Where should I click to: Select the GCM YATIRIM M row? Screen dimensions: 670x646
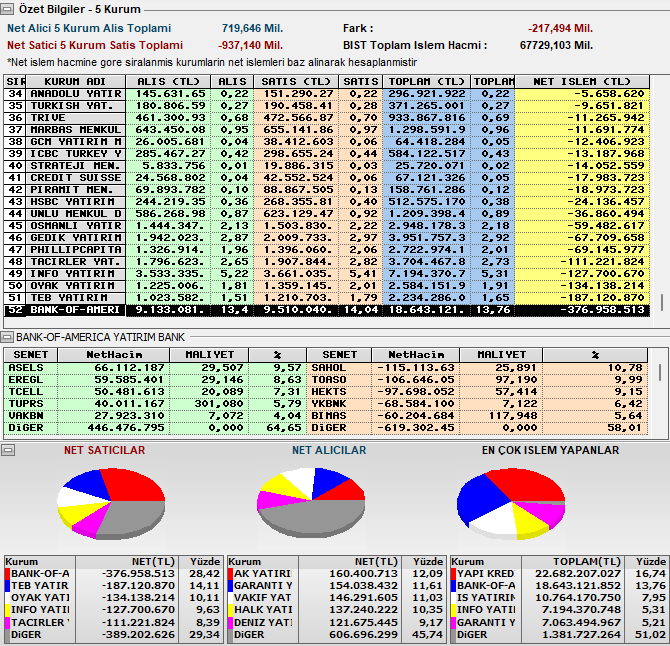(327, 142)
